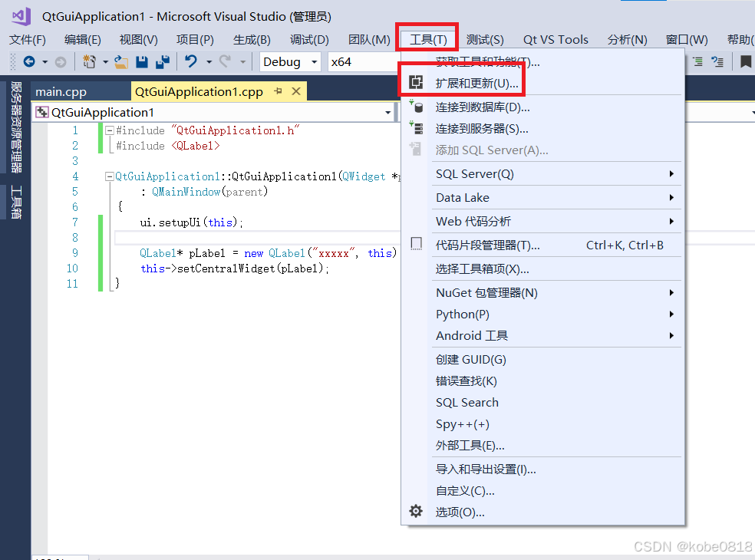Launch Spy++(+) from the menu
The height and width of the screenshot is (560, 755).
tap(542, 423)
